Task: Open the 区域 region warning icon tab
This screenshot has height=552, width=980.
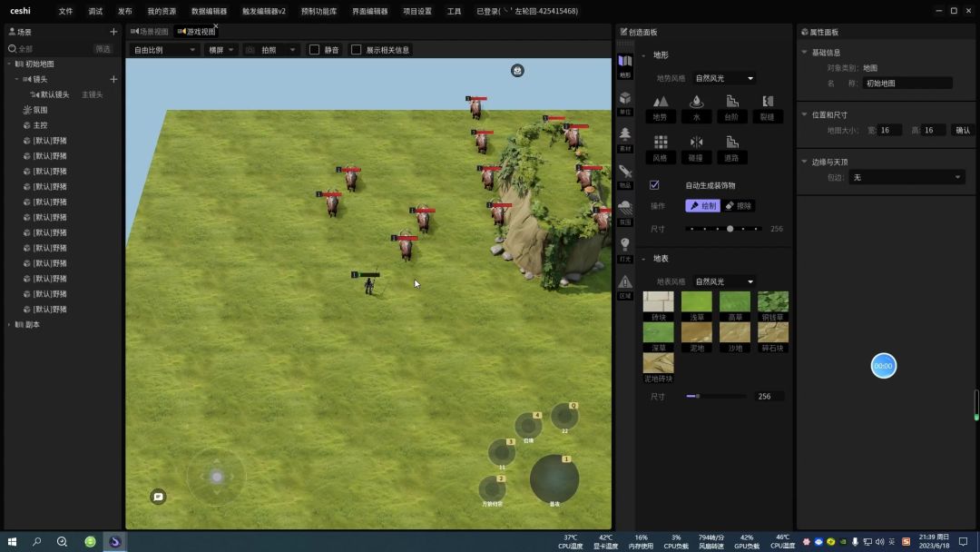Action: coord(625,287)
